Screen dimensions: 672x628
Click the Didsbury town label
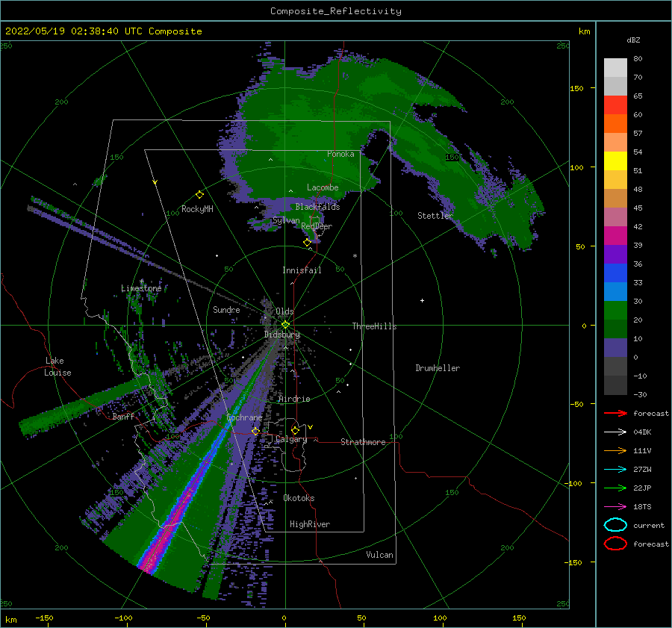tap(282, 335)
